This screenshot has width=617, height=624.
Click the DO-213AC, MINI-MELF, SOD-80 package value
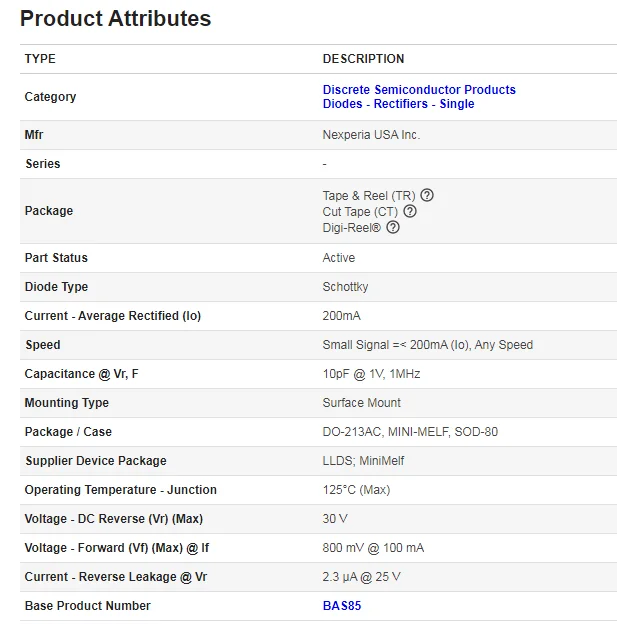coord(410,432)
